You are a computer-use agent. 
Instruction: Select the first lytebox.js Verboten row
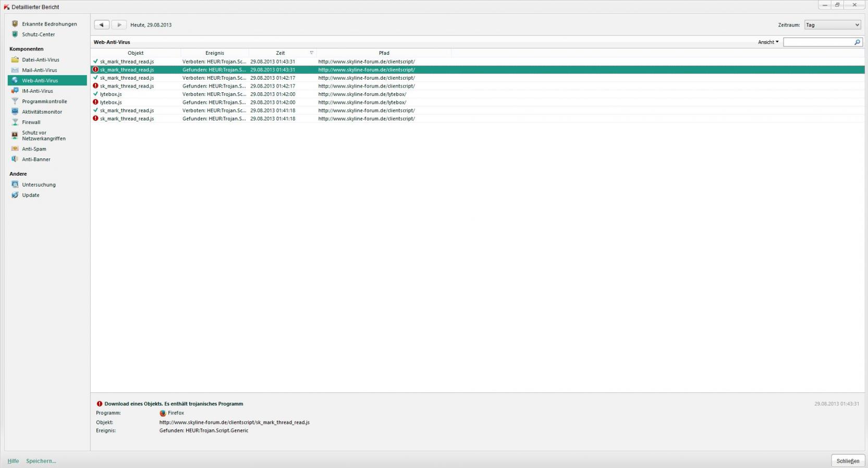pyautogui.click(x=209, y=94)
